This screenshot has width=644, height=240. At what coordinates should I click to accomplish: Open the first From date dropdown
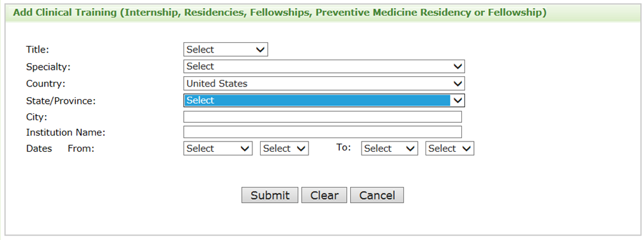218,148
